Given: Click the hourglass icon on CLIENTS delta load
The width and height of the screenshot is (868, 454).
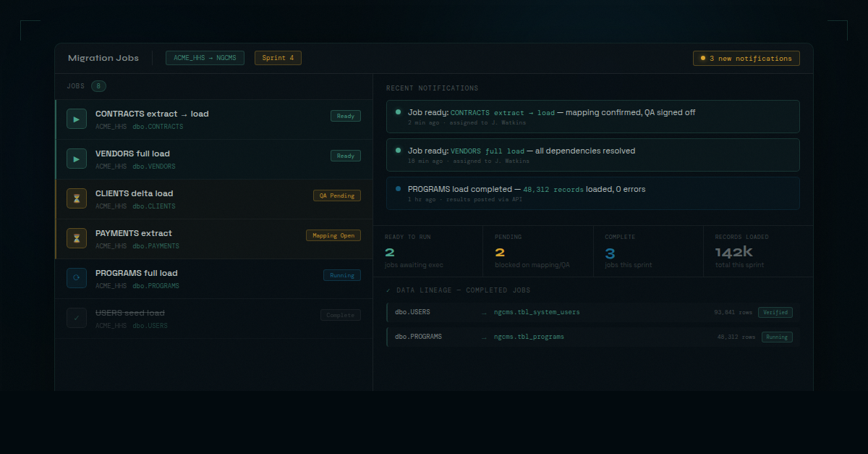Looking at the screenshot, I should [x=76, y=198].
